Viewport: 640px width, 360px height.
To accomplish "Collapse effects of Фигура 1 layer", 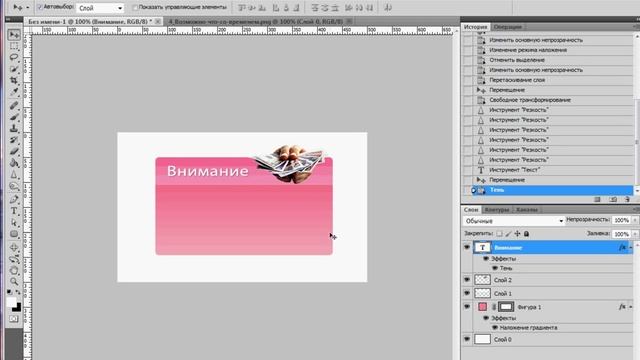I will tap(631, 307).
